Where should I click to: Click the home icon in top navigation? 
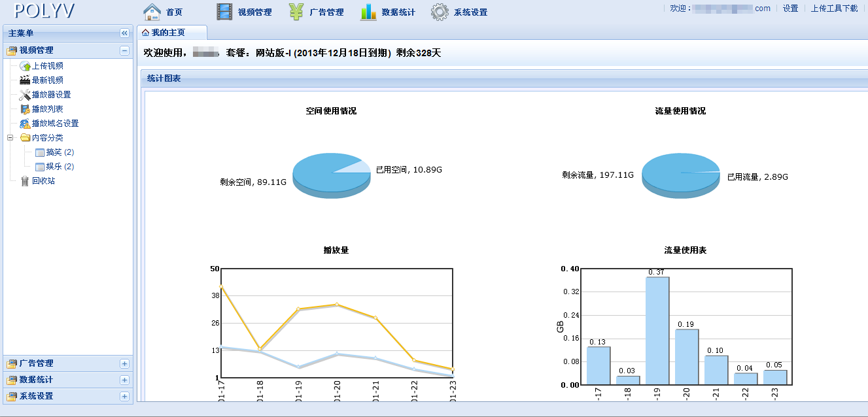point(152,12)
